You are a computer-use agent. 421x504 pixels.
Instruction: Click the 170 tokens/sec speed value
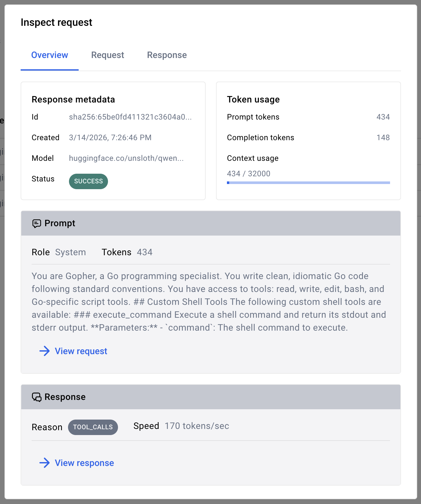(x=197, y=426)
